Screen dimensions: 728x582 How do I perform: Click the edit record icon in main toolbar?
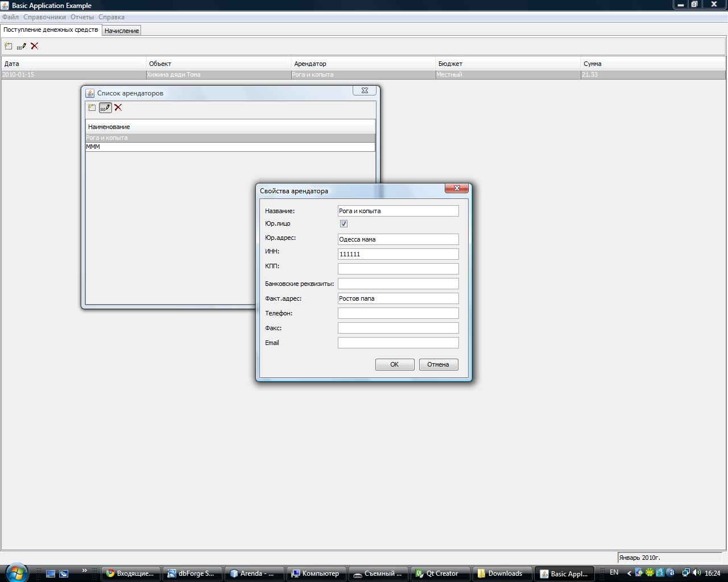pyautogui.click(x=22, y=47)
